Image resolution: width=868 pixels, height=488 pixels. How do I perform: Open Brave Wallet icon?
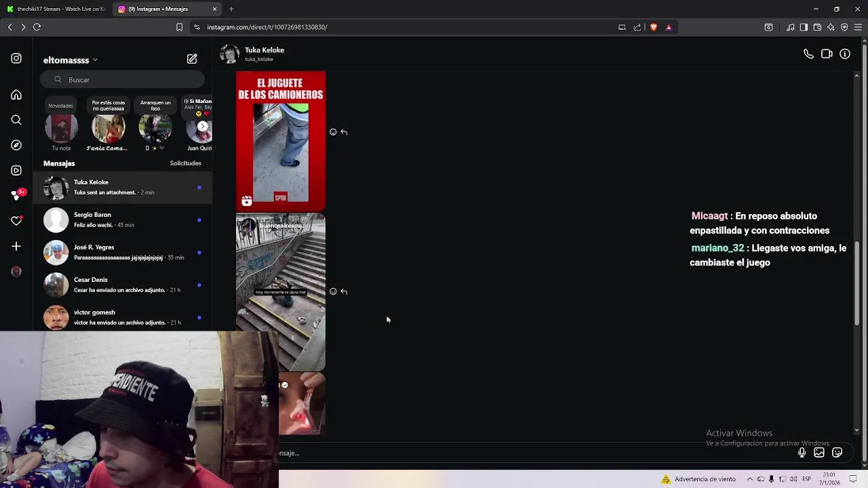[817, 27]
